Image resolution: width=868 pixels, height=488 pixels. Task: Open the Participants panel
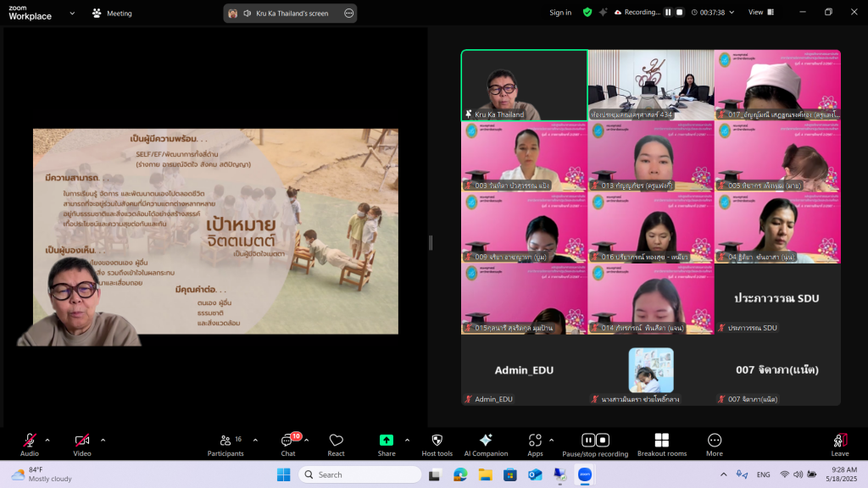click(x=225, y=441)
